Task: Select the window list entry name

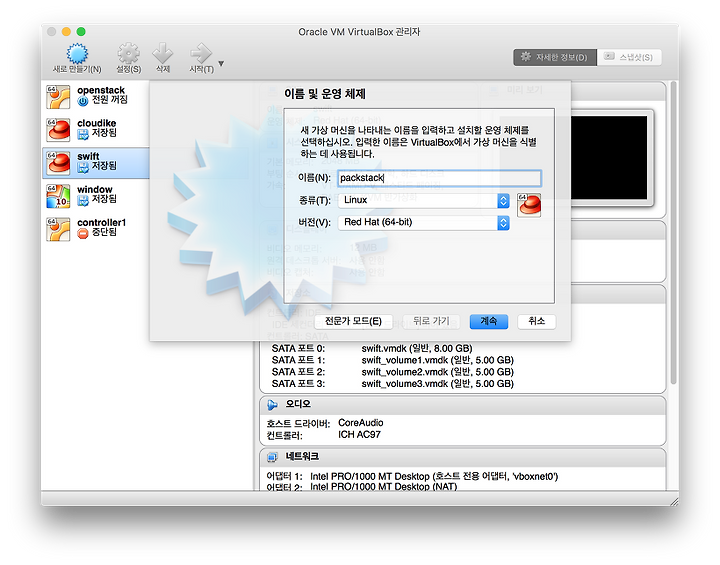Action: coord(95,189)
